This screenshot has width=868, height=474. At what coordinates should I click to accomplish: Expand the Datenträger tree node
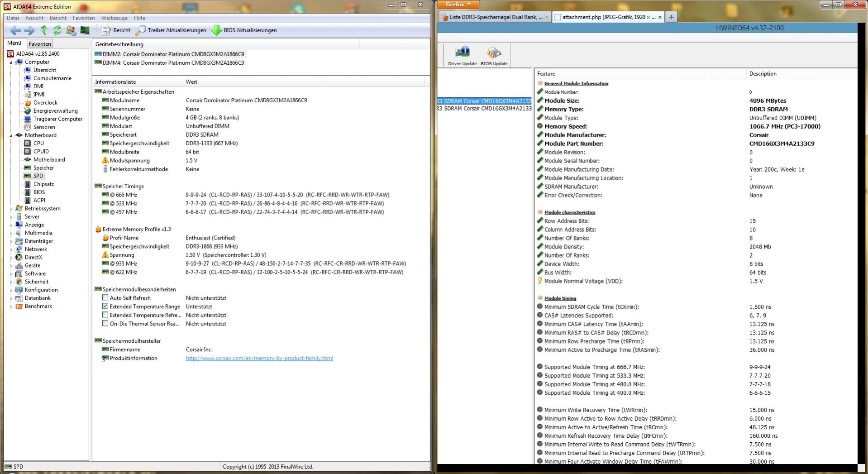coord(11,241)
